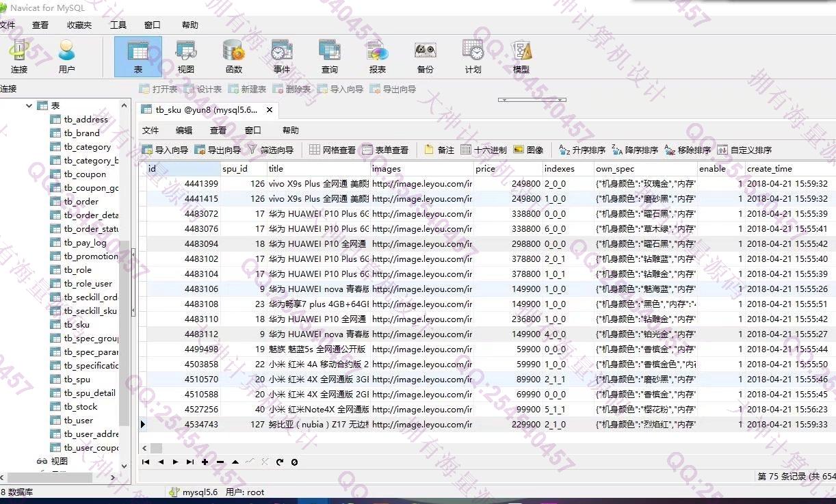Click 设计表 design table button

[203, 89]
